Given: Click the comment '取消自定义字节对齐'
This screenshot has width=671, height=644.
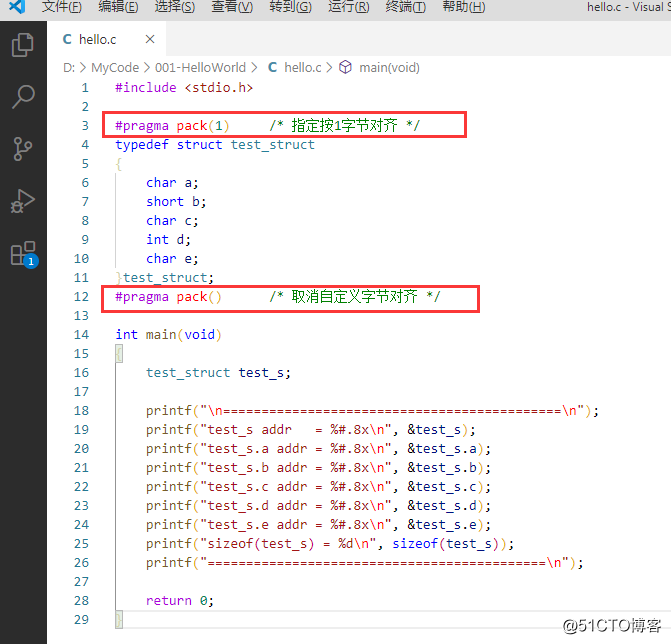Looking at the screenshot, I should pos(354,297).
